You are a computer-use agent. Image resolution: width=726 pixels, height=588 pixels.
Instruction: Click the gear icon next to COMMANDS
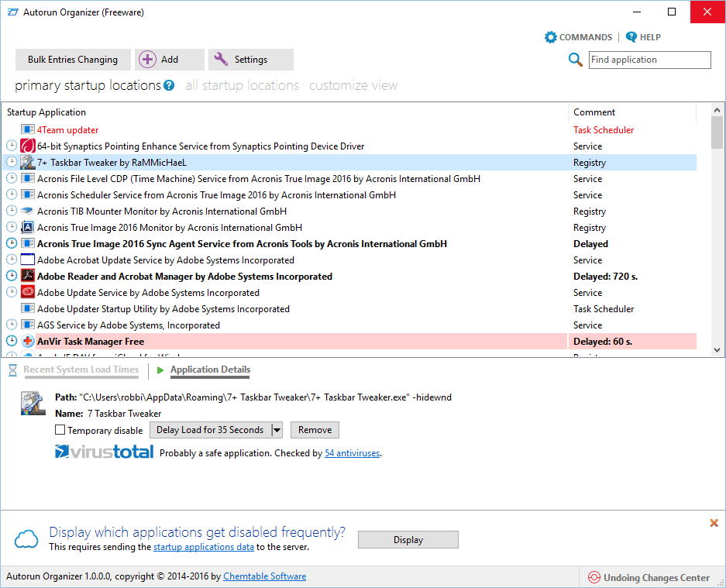pos(550,37)
